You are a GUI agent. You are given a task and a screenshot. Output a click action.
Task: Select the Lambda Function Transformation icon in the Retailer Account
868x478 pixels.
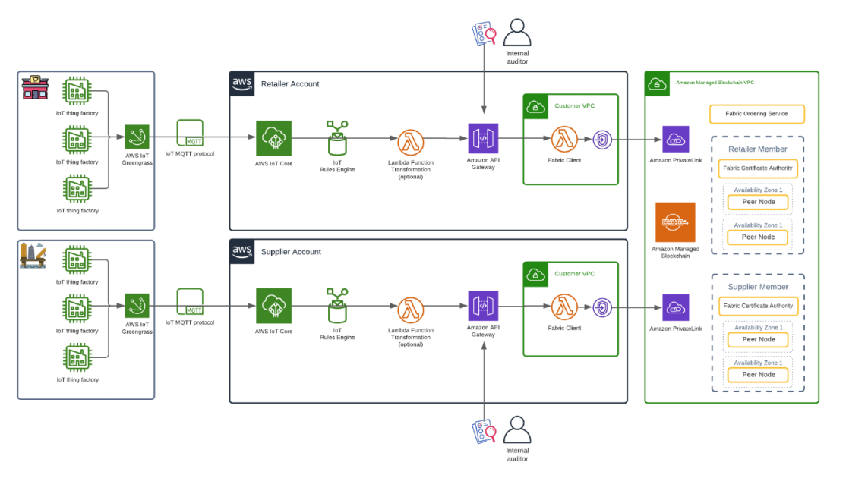coord(411,143)
